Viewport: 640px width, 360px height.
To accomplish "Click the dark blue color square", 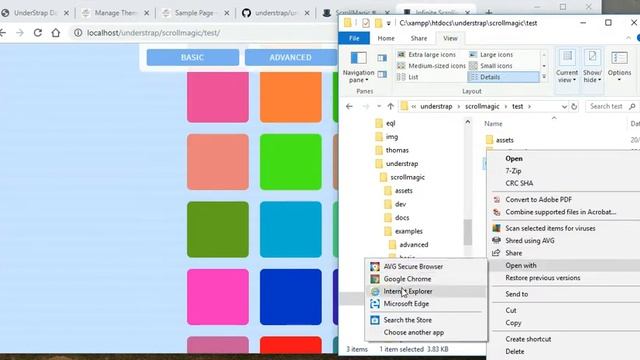I will pyautogui.click(x=291, y=297).
